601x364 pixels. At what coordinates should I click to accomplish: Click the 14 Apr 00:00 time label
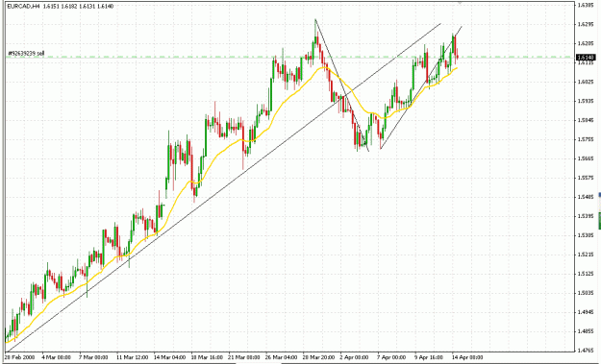(x=467, y=357)
